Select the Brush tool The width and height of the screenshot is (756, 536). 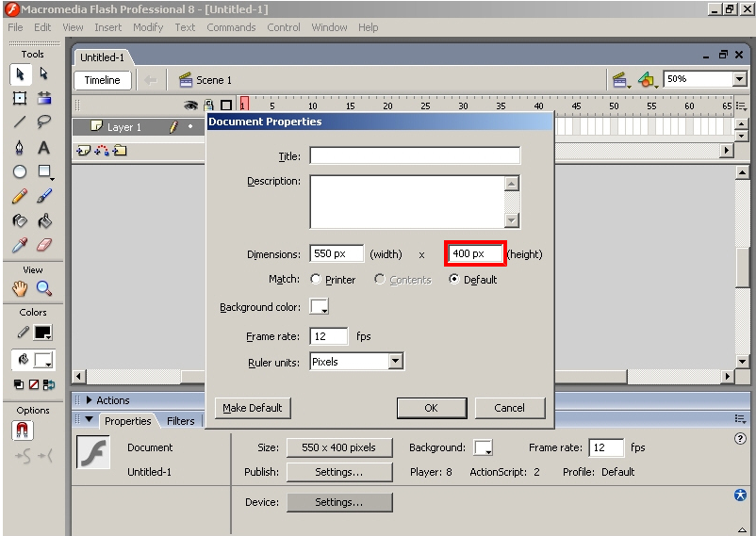pyautogui.click(x=44, y=196)
